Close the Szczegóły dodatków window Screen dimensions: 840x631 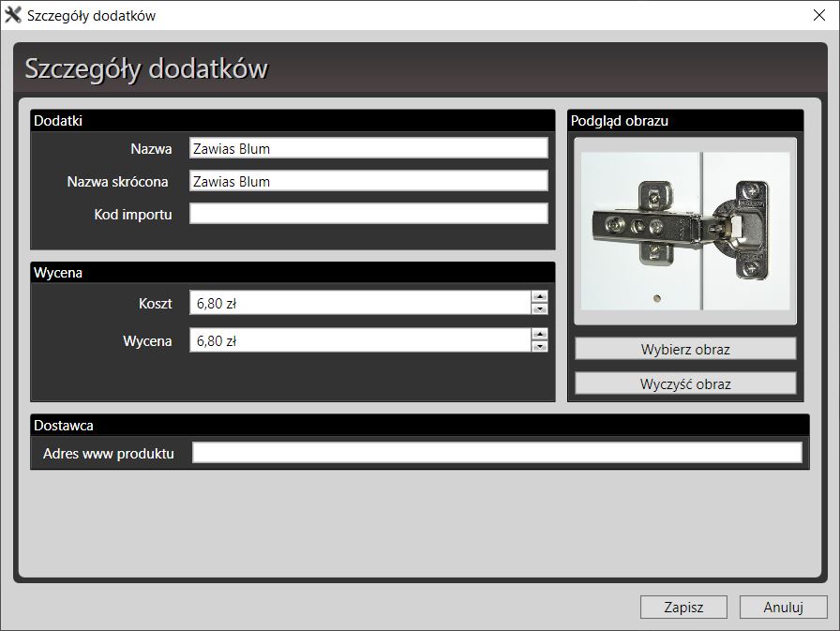pos(817,15)
